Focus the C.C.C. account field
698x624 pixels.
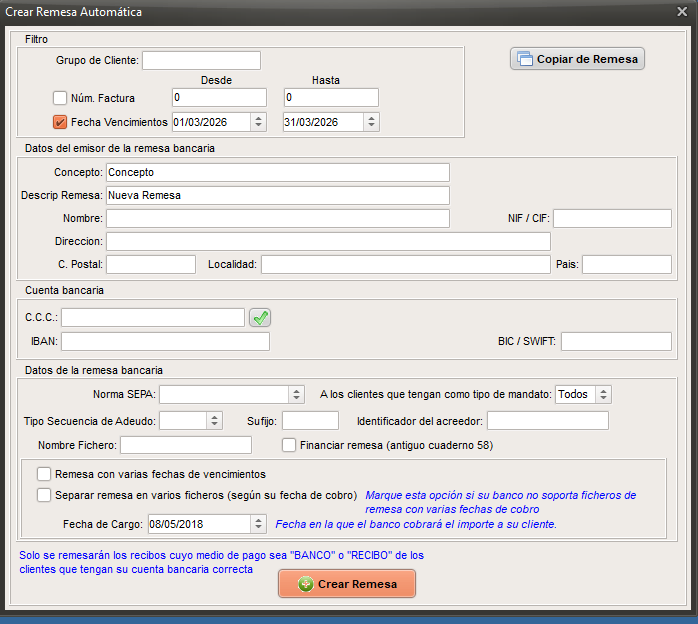point(153,317)
